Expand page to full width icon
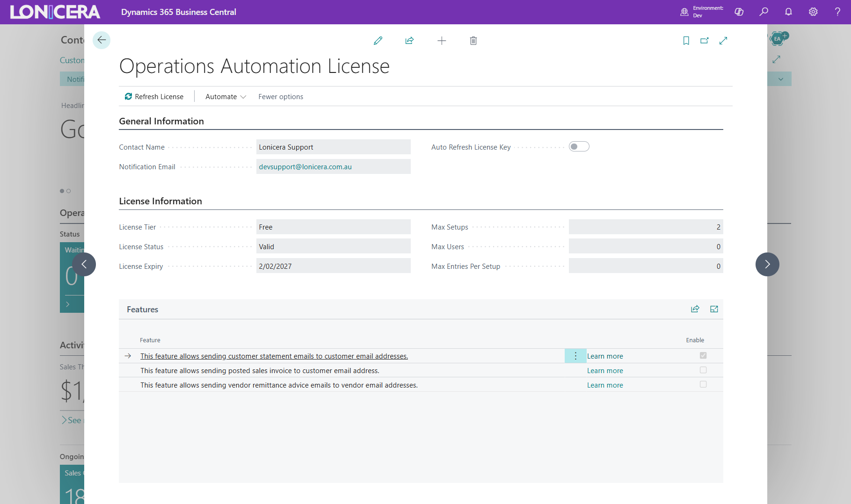Image resolution: width=851 pixels, height=504 pixels. click(x=723, y=41)
